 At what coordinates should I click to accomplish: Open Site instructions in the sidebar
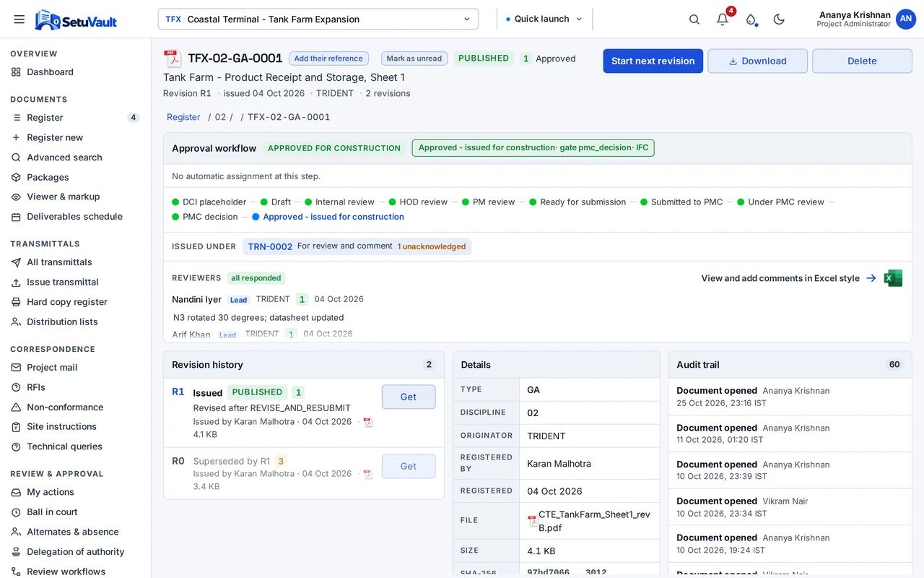pos(75,427)
